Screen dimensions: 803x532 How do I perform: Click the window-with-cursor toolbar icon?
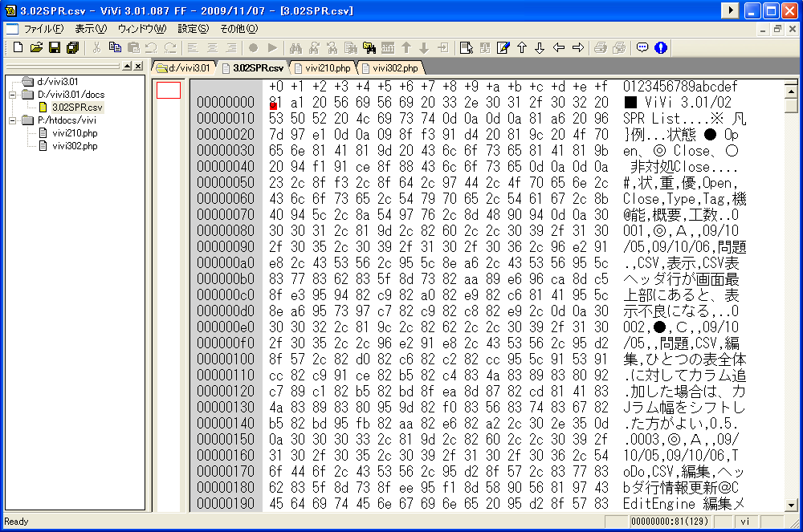coord(466,47)
